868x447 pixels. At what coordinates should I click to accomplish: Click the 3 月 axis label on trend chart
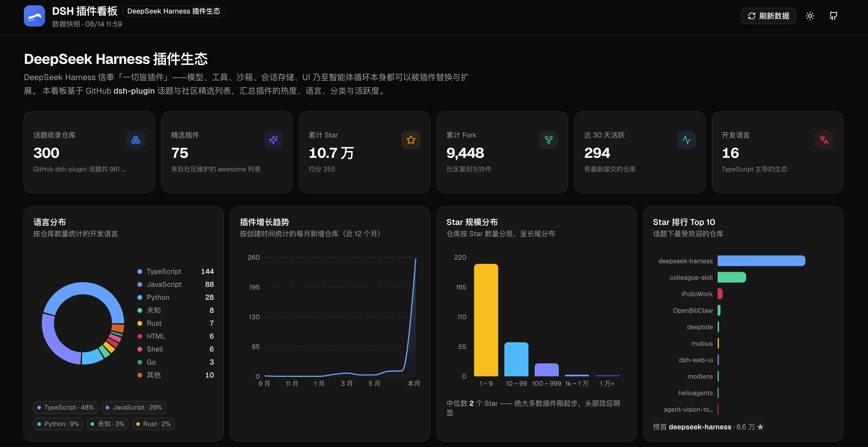(x=347, y=384)
